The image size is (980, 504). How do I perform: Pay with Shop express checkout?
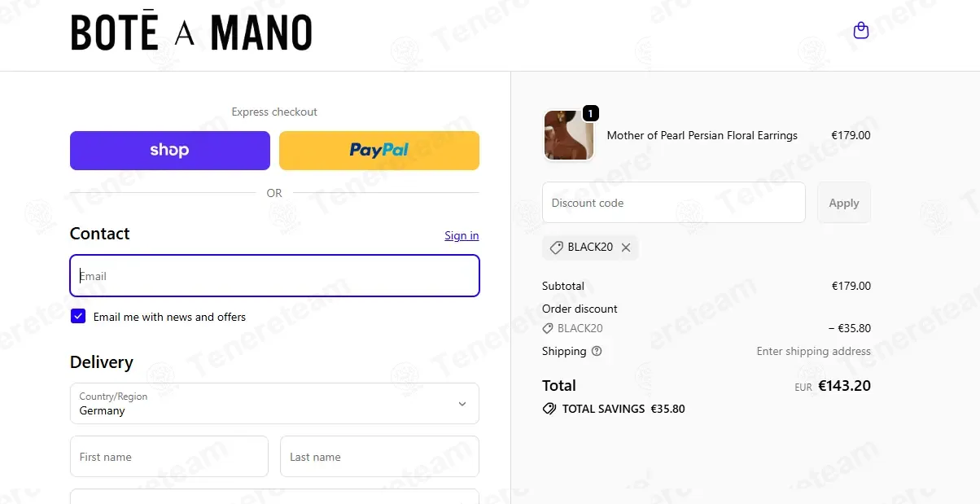click(169, 151)
